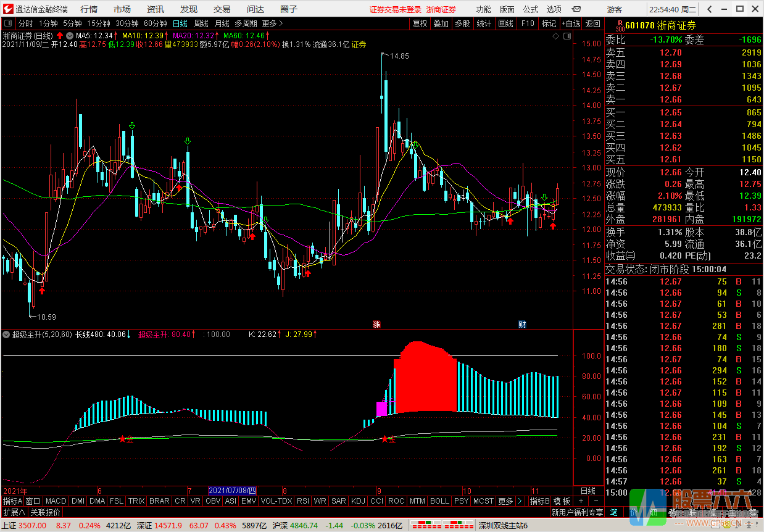Click red up arrow beside 浙商证券(日线)
The width and height of the screenshot is (764, 532).
pyautogui.click(x=60, y=36)
